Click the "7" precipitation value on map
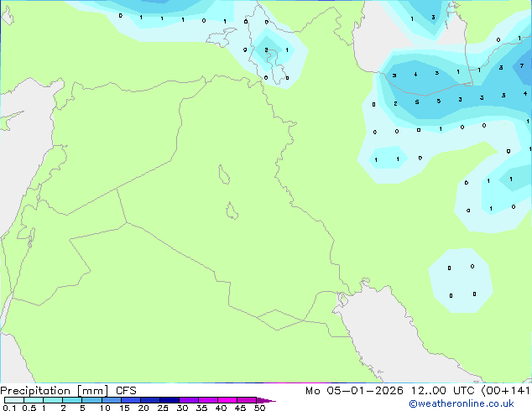Screen dimensions: 532x411 [522, 65]
